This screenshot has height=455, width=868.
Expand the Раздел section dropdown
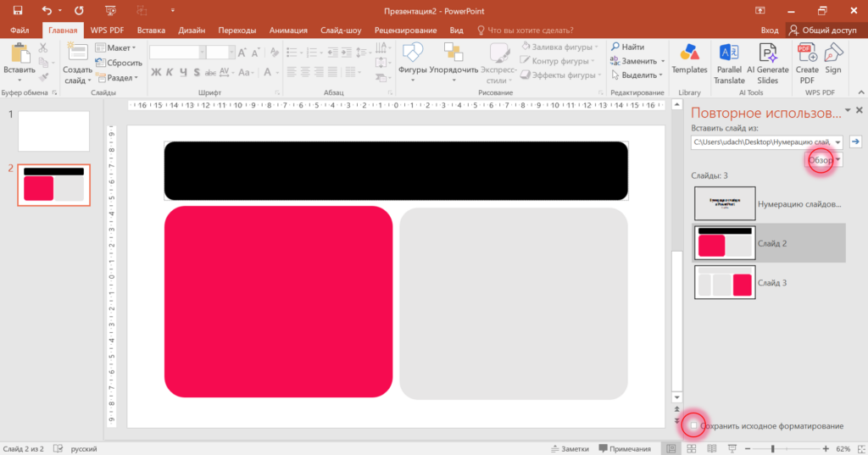[x=116, y=78]
